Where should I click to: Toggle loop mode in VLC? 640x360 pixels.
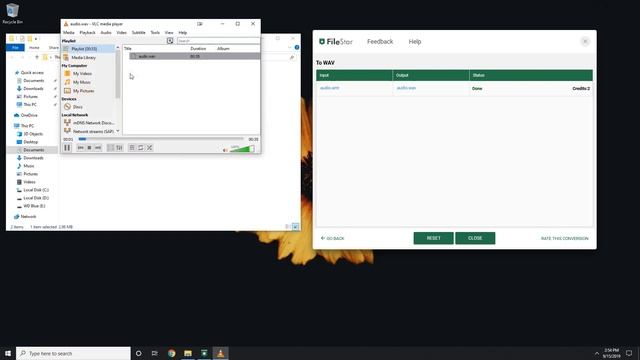pyautogui.click(x=140, y=148)
